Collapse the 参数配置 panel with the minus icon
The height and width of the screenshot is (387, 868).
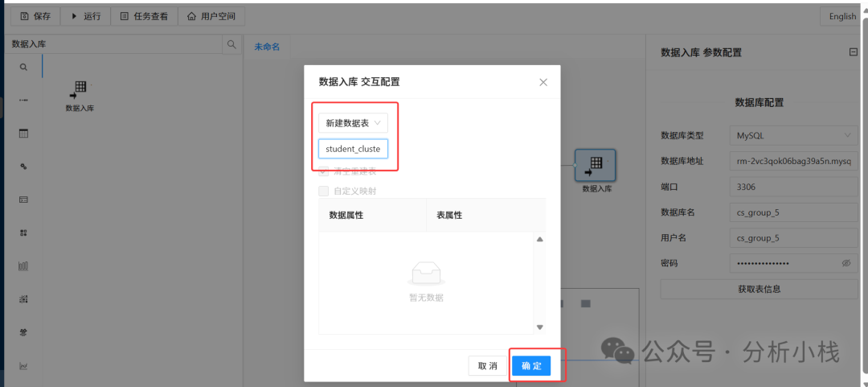[853, 52]
